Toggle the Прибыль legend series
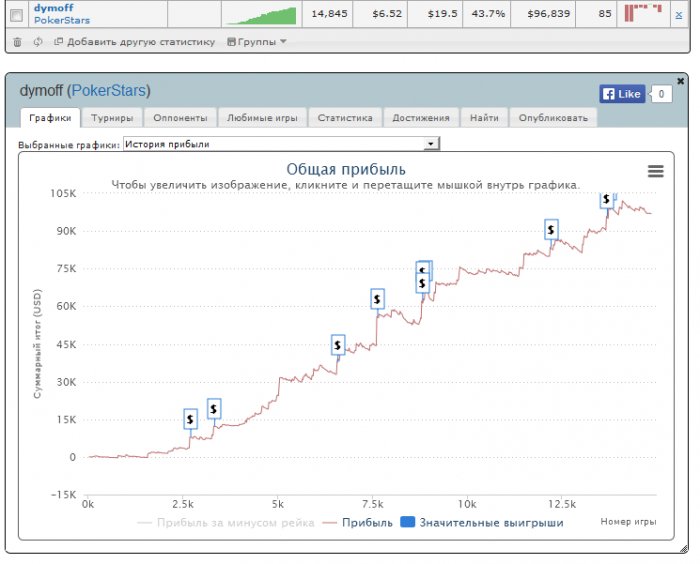The height and width of the screenshot is (564, 700). (358, 522)
